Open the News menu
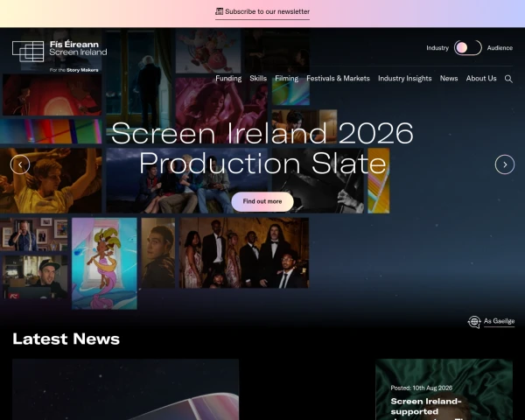Image resolution: width=525 pixels, height=420 pixels. 449,79
